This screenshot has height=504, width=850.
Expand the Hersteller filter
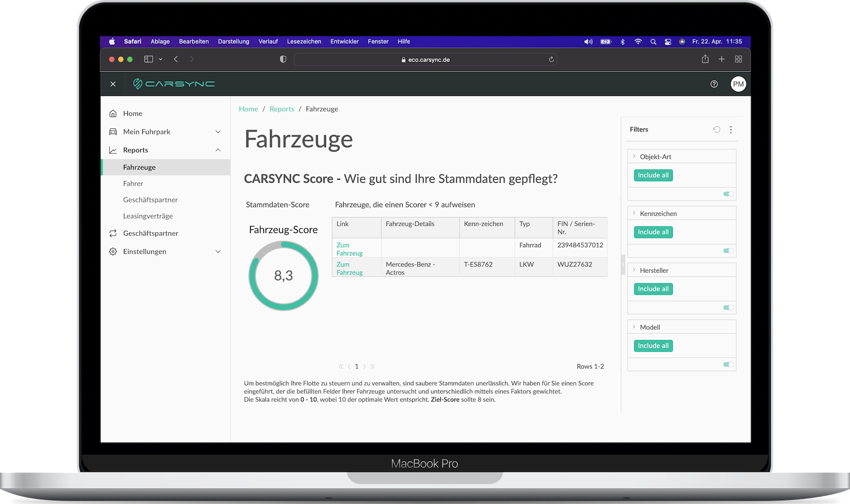tap(634, 270)
